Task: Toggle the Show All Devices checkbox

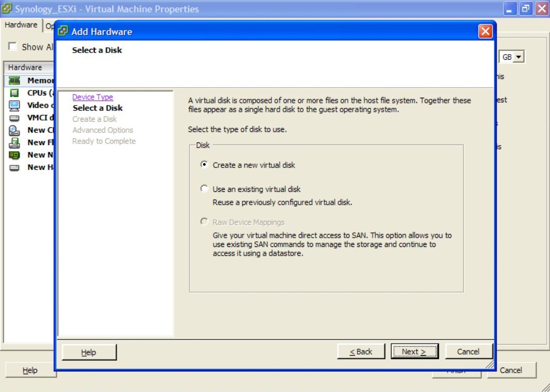Action: (12, 47)
